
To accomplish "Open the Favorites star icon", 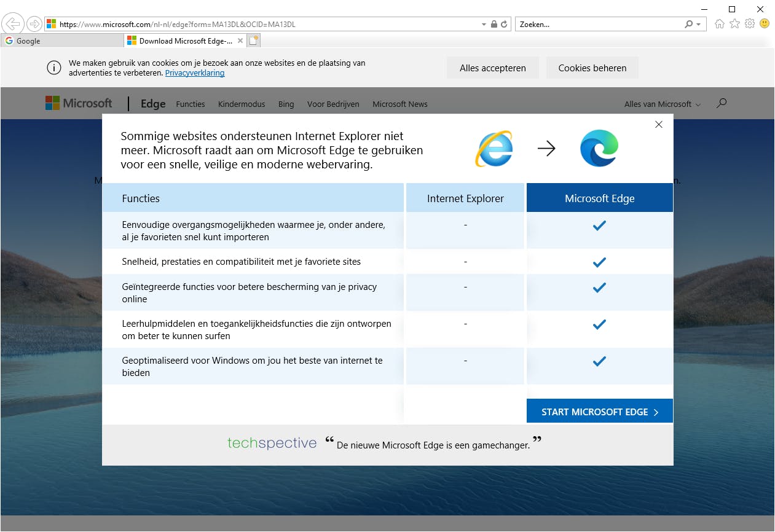I will [x=734, y=24].
